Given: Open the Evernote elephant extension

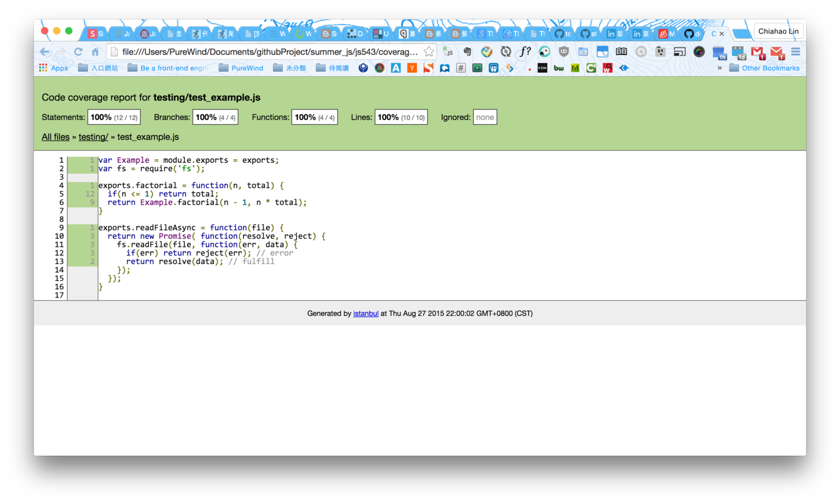Looking at the screenshot, I should pyautogui.click(x=467, y=52).
